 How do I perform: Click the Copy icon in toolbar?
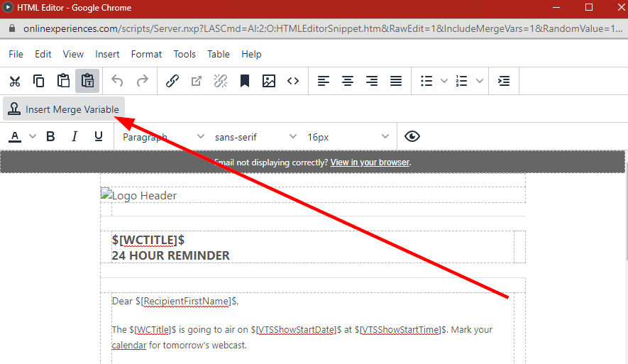point(39,82)
